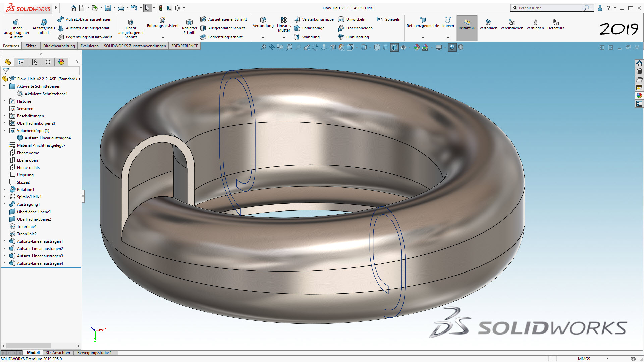This screenshot has width=644, height=362.
Task: Open the File Properties list icon
Action: coord(169,8)
